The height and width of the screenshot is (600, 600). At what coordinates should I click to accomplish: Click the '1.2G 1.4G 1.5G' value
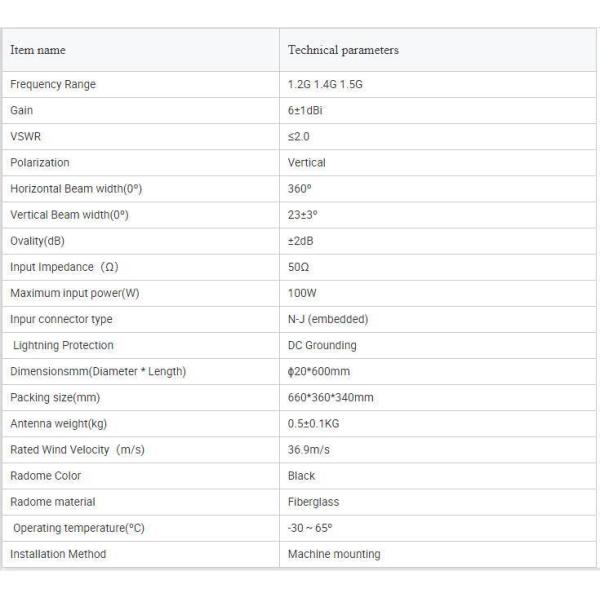click(x=325, y=85)
